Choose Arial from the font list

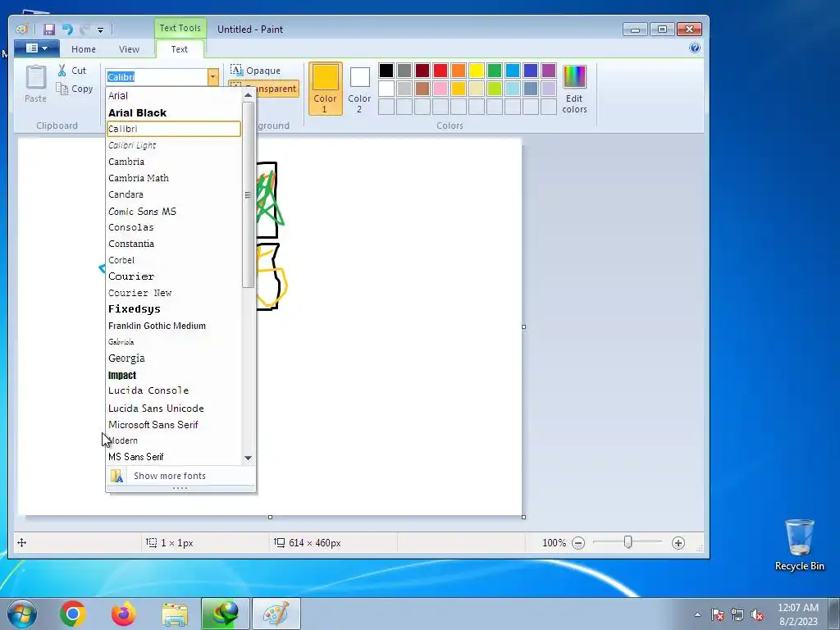pyautogui.click(x=174, y=96)
